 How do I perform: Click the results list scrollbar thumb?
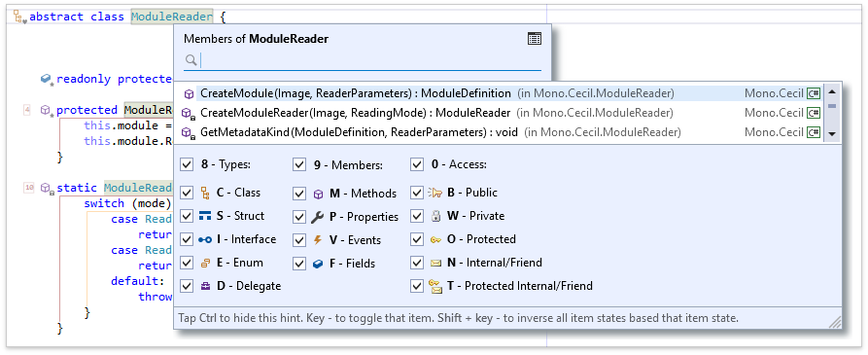click(831, 105)
